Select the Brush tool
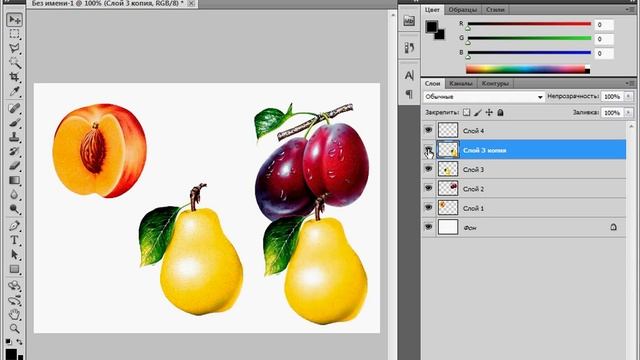 point(14,122)
